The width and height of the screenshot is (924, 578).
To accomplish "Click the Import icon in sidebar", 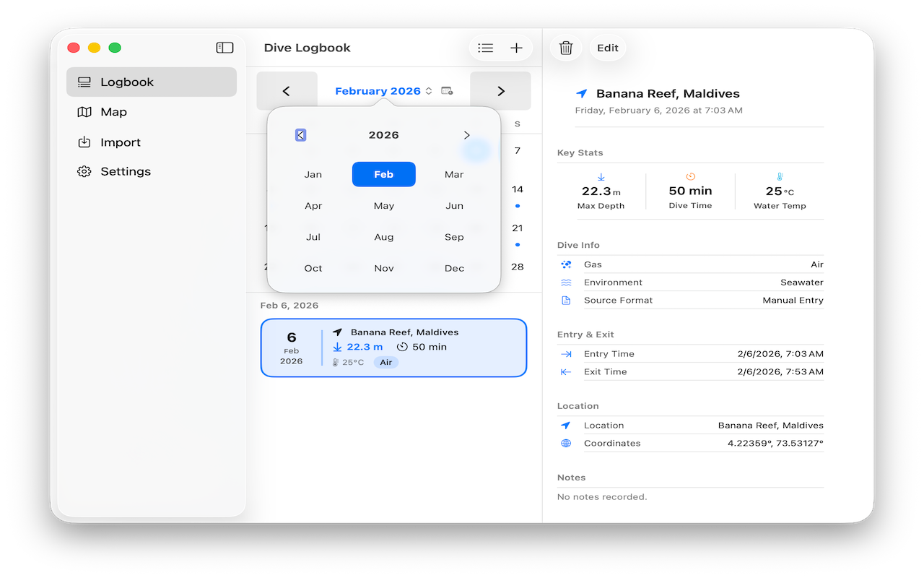I will [x=84, y=142].
